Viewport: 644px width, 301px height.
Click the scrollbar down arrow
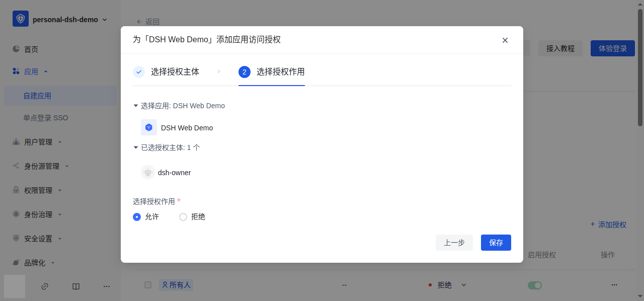pos(640,296)
